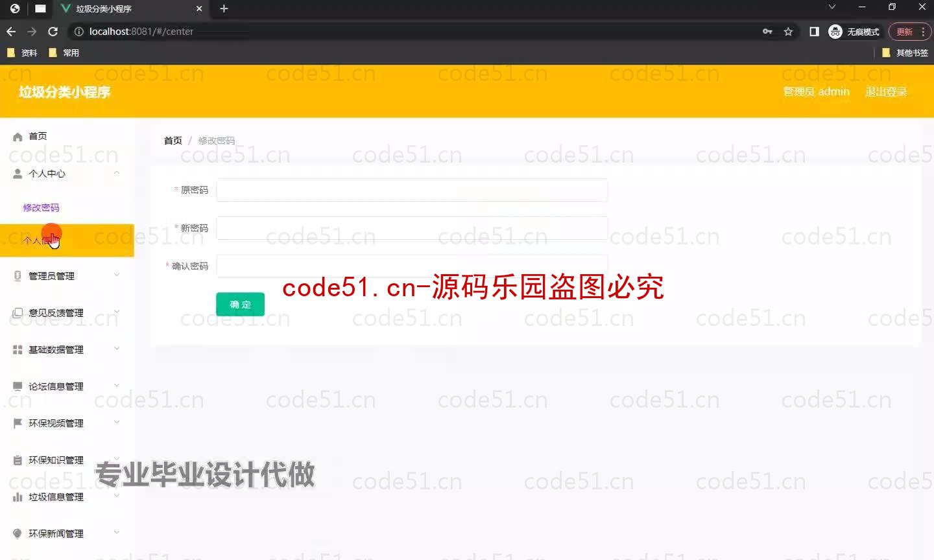Click the browser forward arrow
934x560 pixels.
[32, 31]
